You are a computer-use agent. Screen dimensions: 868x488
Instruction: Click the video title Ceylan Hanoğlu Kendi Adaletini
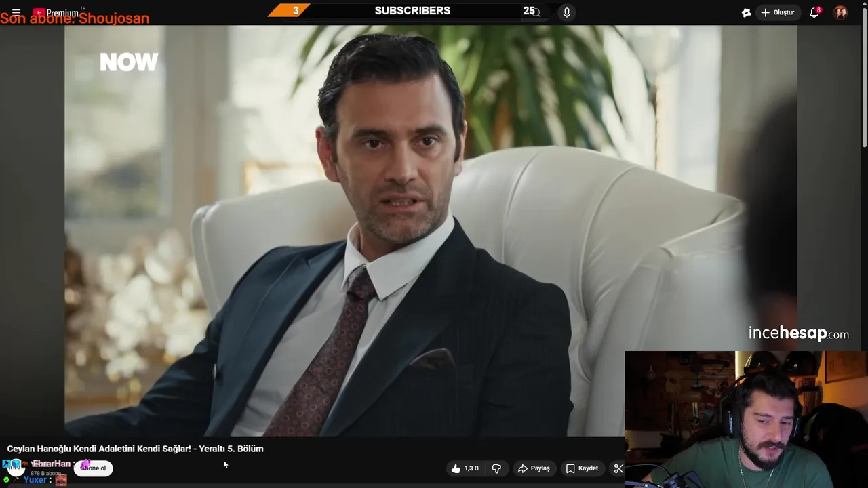click(135, 449)
